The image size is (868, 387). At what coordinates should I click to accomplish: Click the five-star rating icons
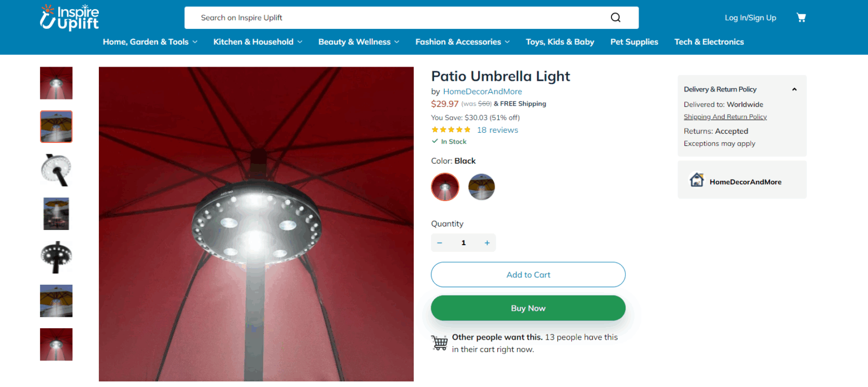[450, 129]
